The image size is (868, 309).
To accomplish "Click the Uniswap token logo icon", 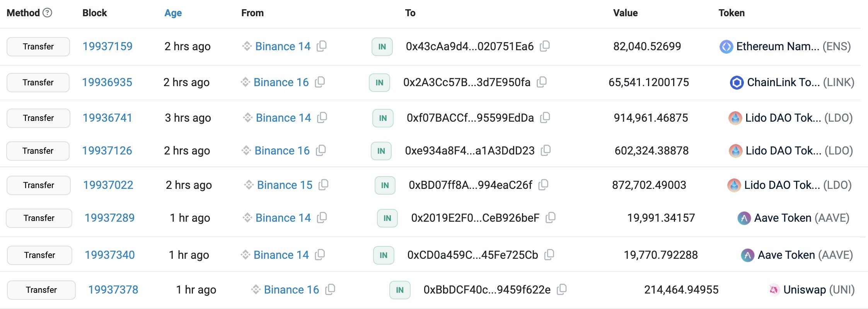I will (774, 290).
